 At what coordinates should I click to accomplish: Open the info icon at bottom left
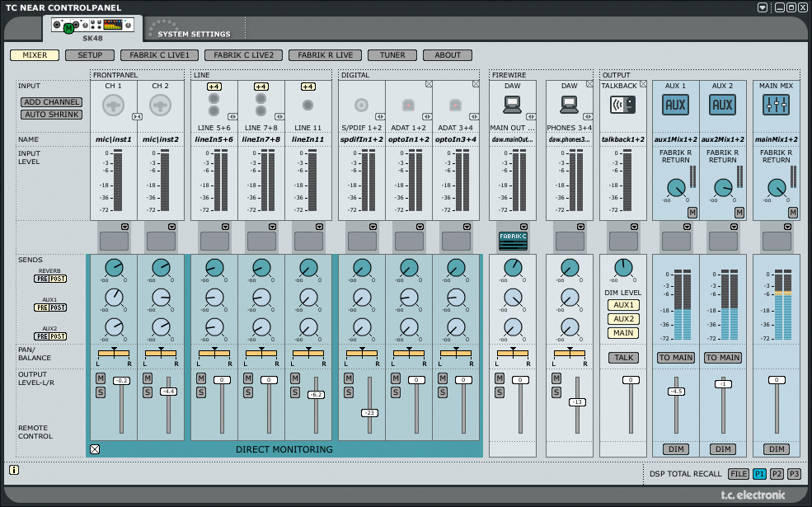pyautogui.click(x=14, y=470)
